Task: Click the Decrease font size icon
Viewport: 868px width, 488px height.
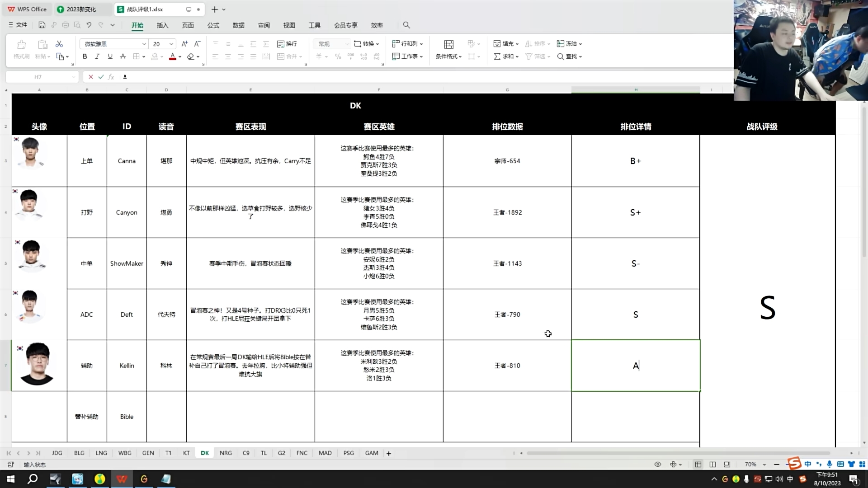Action: click(197, 44)
